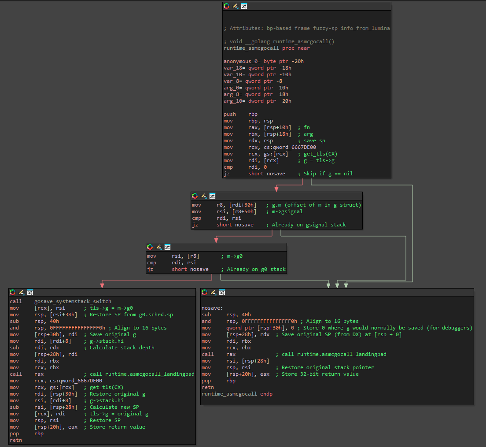Click group nodes icon on function entry node
This screenshot has height=448, width=486.
point(244,6)
